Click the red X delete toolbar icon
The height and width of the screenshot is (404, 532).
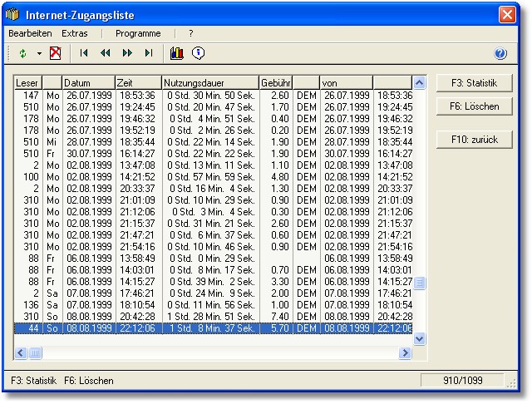tap(55, 53)
